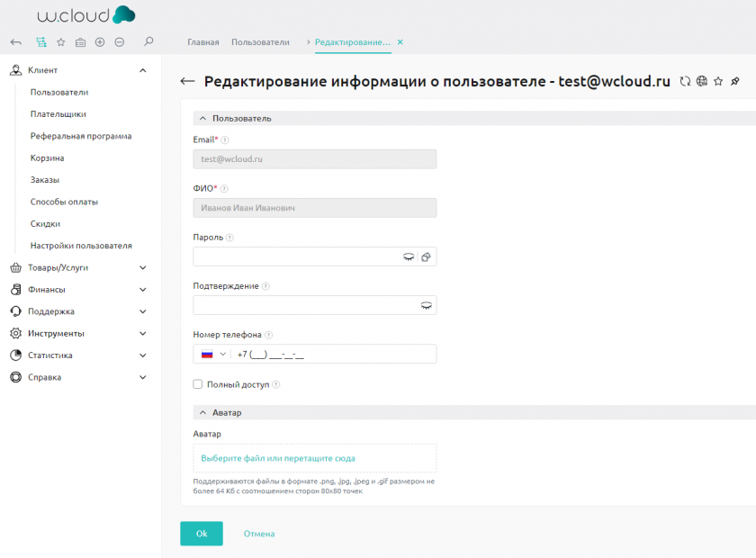Click the dice icon to generate password
Viewport: 756px width, 558px height.
pyautogui.click(x=427, y=257)
